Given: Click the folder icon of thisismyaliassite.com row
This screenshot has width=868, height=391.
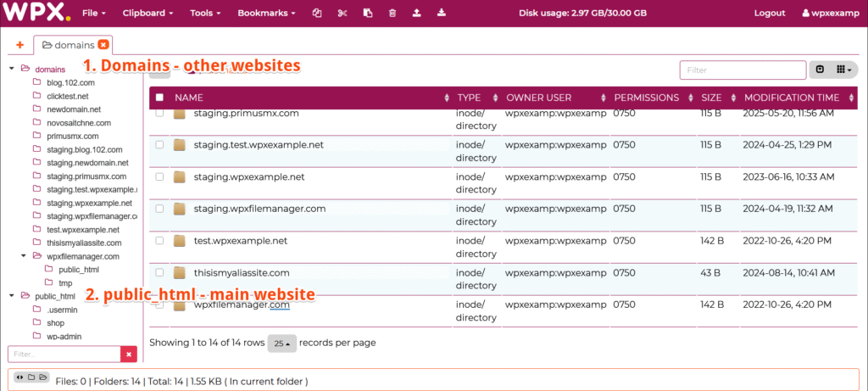Looking at the screenshot, I should (x=179, y=272).
